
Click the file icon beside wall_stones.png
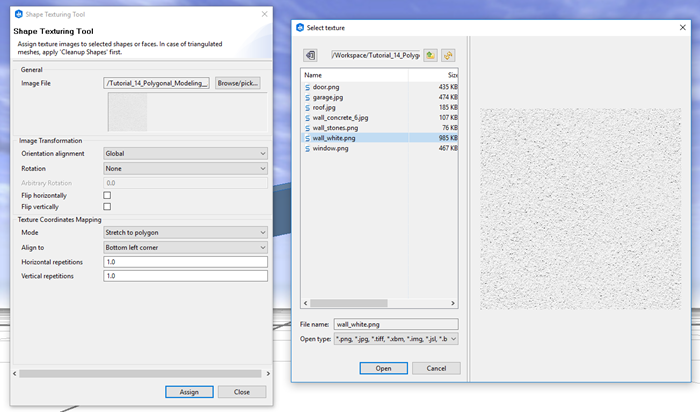(x=308, y=128)
